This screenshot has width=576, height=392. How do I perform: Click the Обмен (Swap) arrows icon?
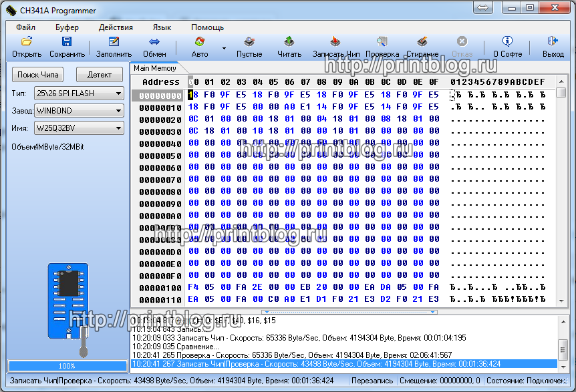(x=154, y=42)
